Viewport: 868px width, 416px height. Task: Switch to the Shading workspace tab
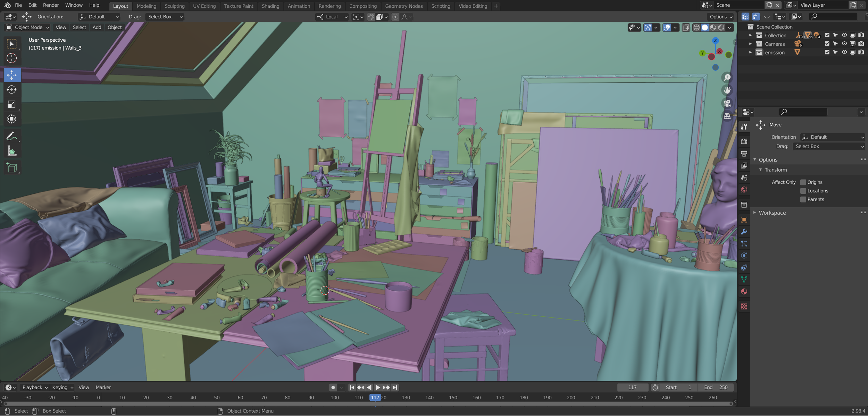270,6
